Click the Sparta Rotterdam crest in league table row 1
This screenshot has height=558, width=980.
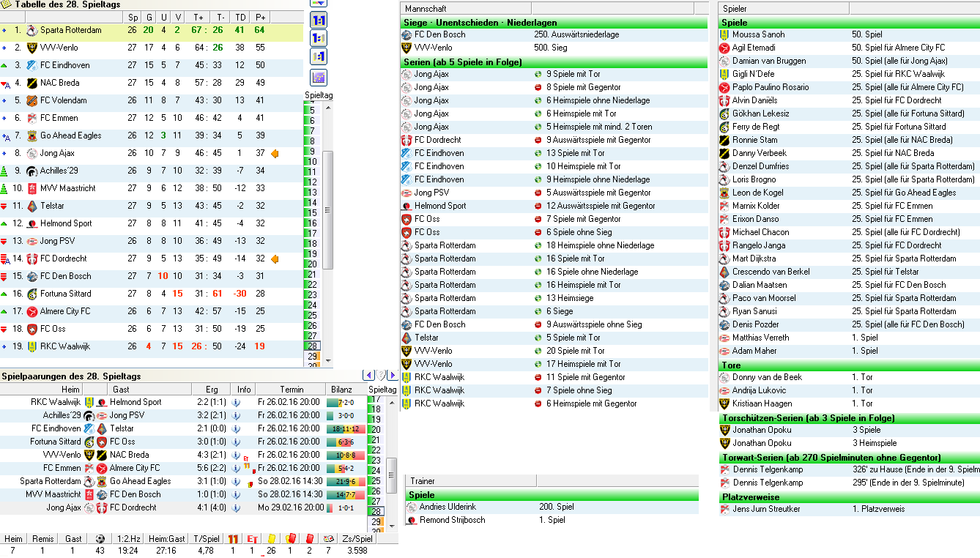click(x=31, y=31)
